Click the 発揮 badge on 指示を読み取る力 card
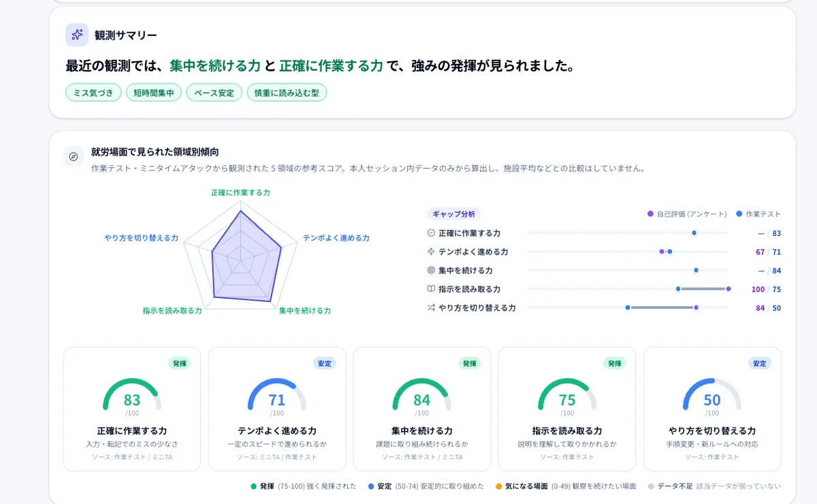The height and width of the screenshot is (504, 817). pos(615,363)
